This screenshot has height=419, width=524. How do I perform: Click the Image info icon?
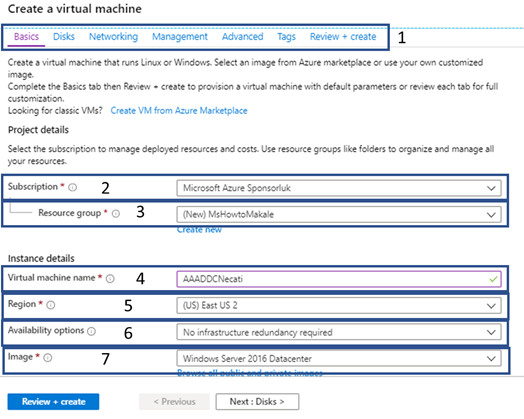pos(48,358)
